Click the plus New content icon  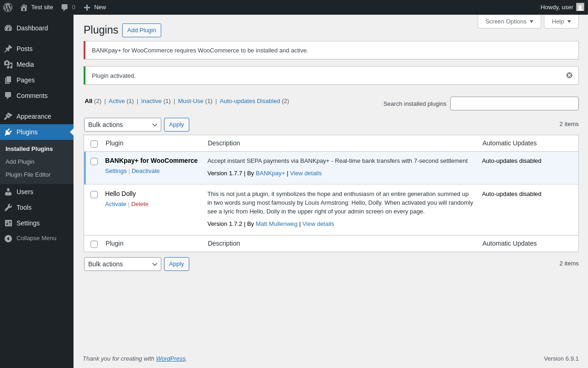point(87,7)
